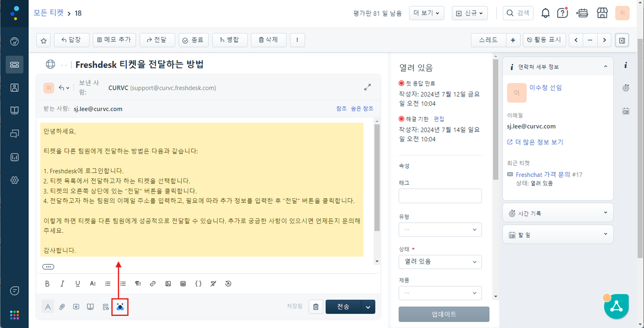The image size is (644, 328).
Task: Open the 유형 dropdown
Action: tap(440, 230)
